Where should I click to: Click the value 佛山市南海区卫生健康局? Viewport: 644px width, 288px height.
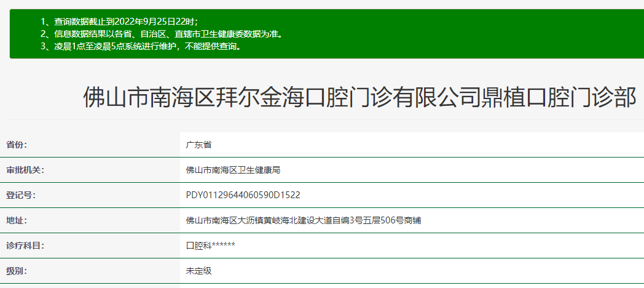click(x=233, y=170)
